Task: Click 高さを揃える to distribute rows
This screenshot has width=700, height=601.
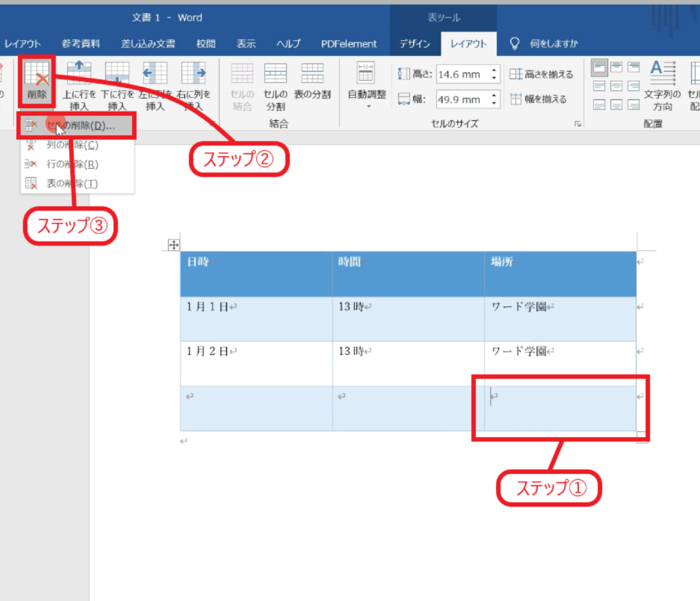Action: pyautogui.click(x=541, y=74)
